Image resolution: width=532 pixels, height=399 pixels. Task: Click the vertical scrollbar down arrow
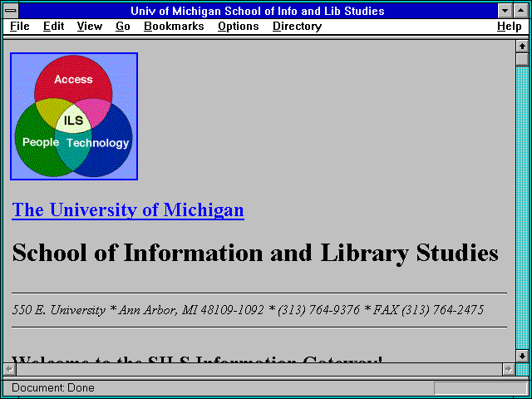[x=522, y=356]
